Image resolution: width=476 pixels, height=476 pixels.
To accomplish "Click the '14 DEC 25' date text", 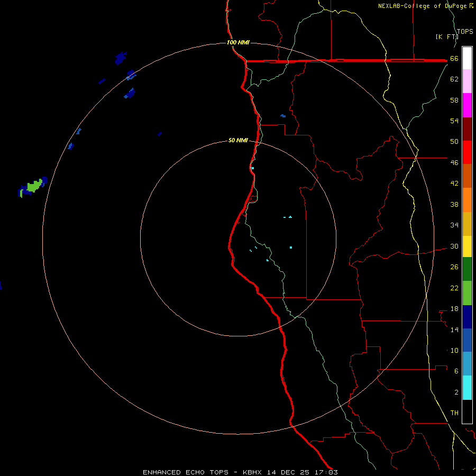I will 288,472.
